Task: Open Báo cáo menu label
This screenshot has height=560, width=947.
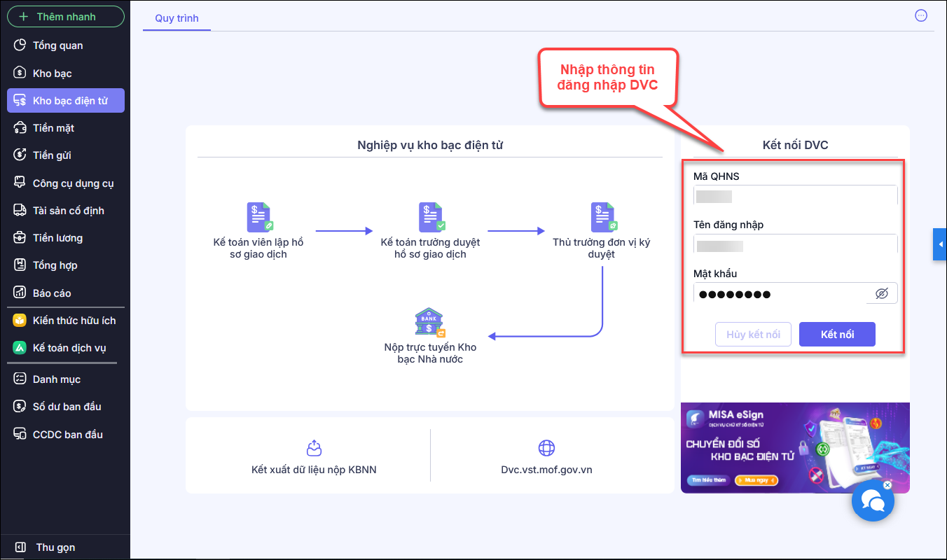Action: [52, 293]
